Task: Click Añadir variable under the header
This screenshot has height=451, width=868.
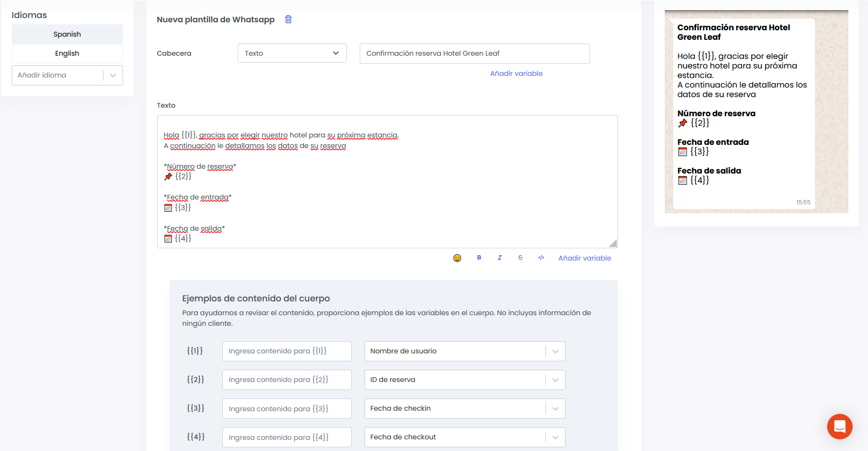Action: coord(516,73)
